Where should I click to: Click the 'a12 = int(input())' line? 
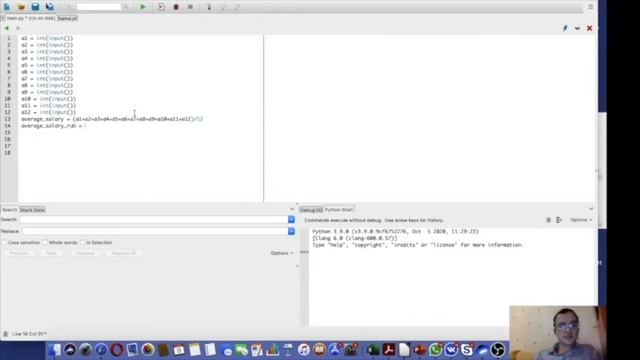[48, 112]
